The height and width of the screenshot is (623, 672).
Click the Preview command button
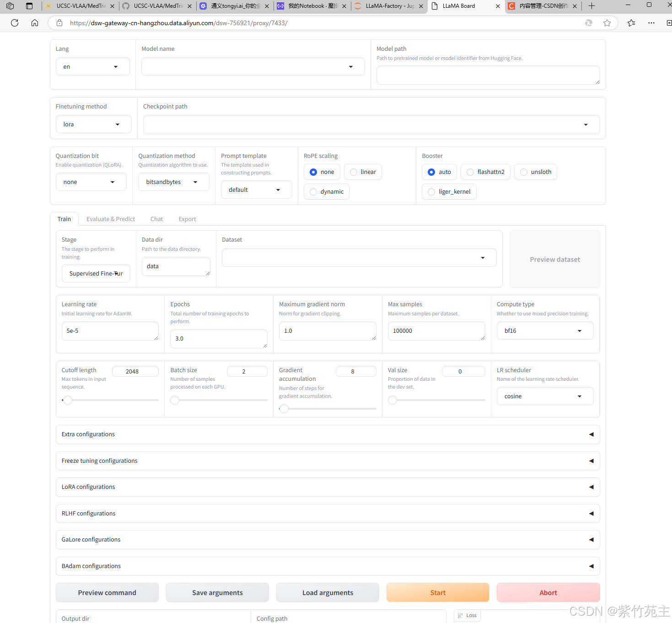pyautogui.click(x=107, y=593)
